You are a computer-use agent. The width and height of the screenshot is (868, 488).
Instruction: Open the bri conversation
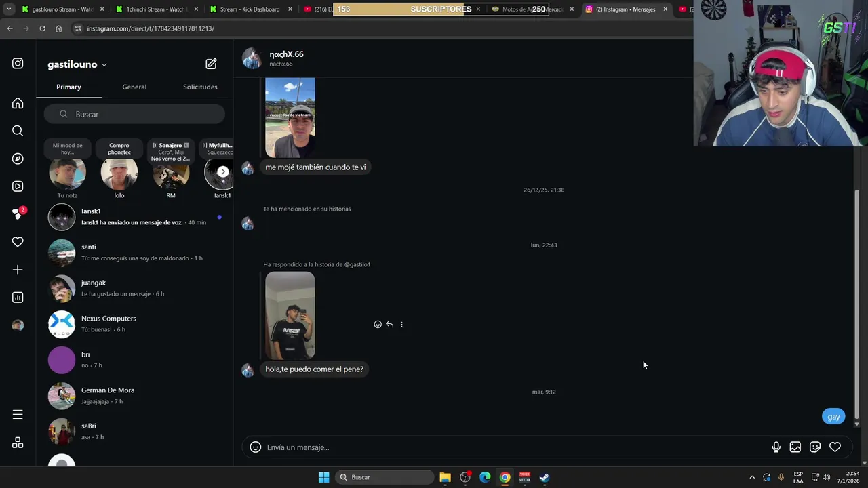(134, 360)
